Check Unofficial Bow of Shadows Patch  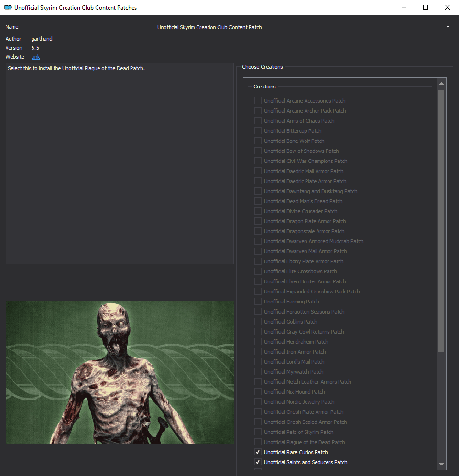point(258,151)
